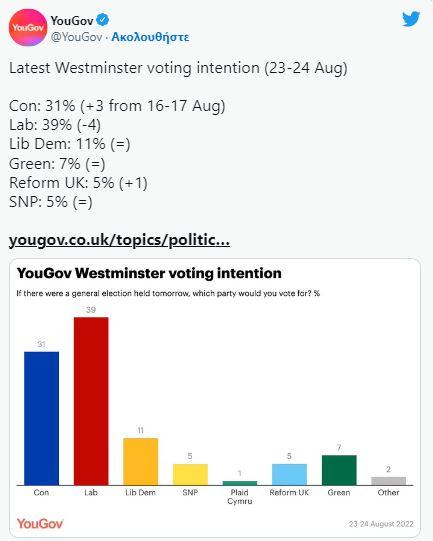The image size is (433, 541).
Task: Select the orange Lib Dem bar
Action: coord(141,462)
